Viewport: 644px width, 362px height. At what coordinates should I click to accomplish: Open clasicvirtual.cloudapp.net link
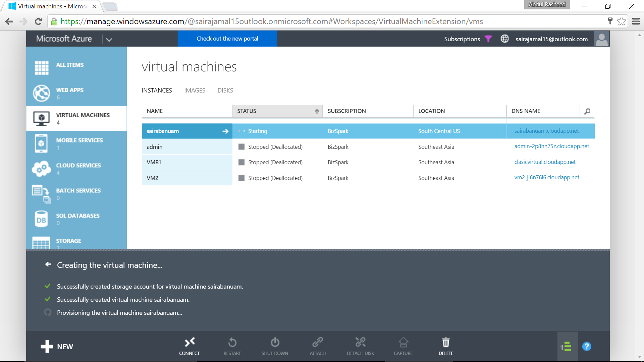[x=545, y=162]
